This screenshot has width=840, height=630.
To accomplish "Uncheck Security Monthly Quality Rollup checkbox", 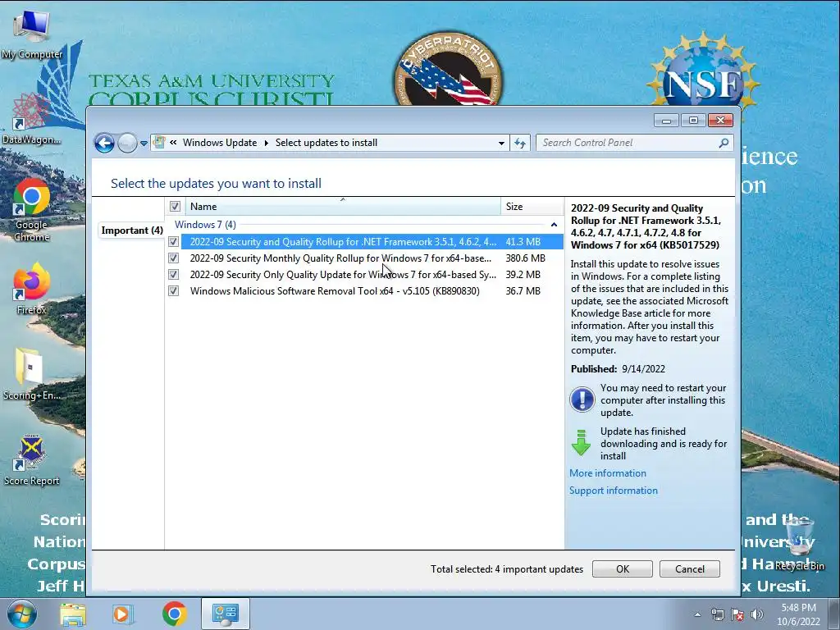I will [174, 258].
